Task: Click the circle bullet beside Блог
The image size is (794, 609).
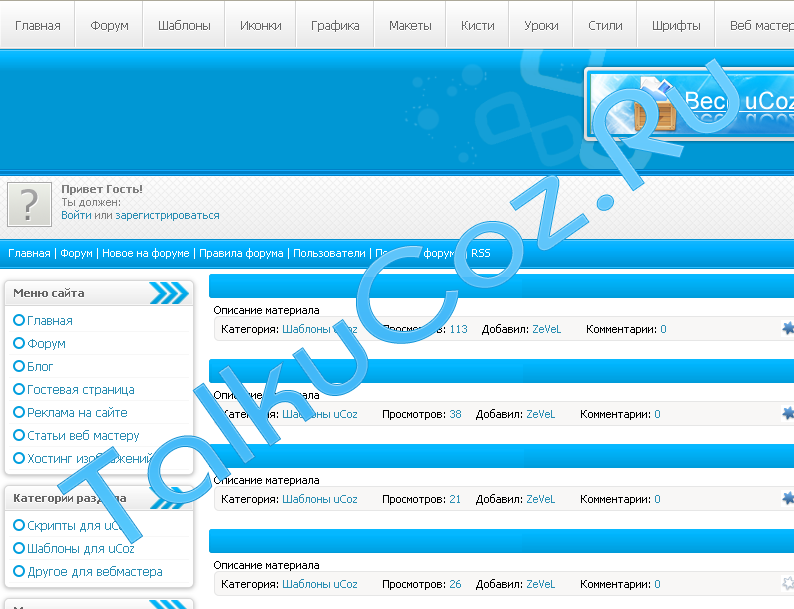Action: pyautogui.click(x=19, y=366)
